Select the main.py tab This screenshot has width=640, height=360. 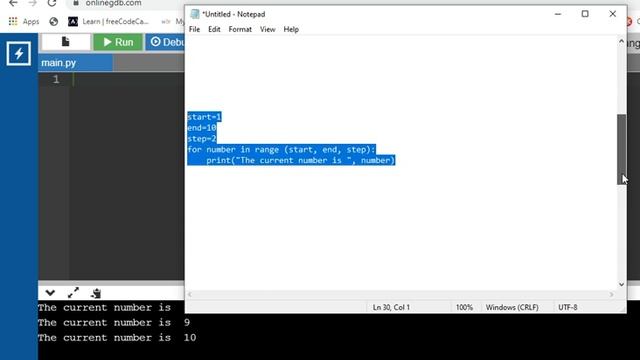point(76,63)
